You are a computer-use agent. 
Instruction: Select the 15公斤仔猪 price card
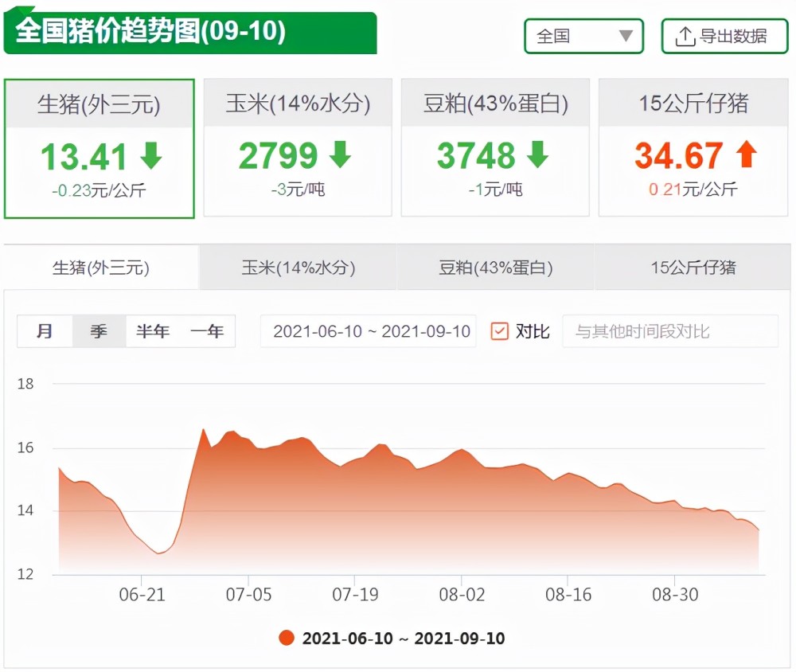click(693, 148)
